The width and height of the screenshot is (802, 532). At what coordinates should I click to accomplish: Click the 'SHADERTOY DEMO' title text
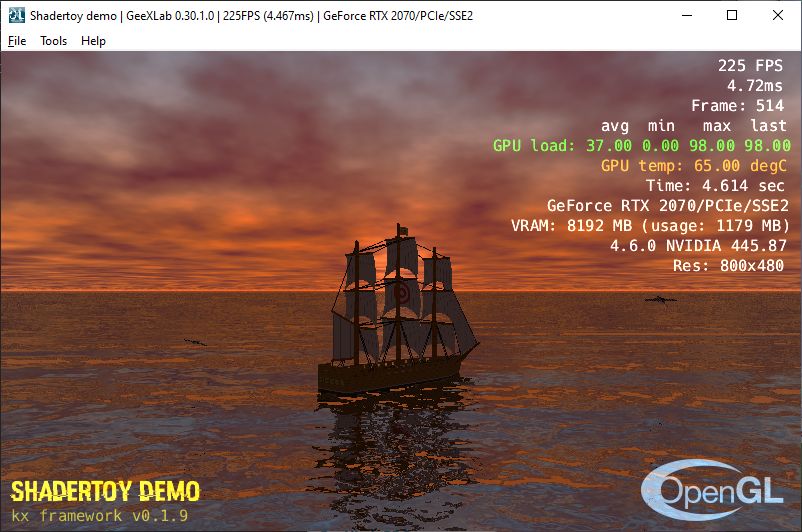105,492
